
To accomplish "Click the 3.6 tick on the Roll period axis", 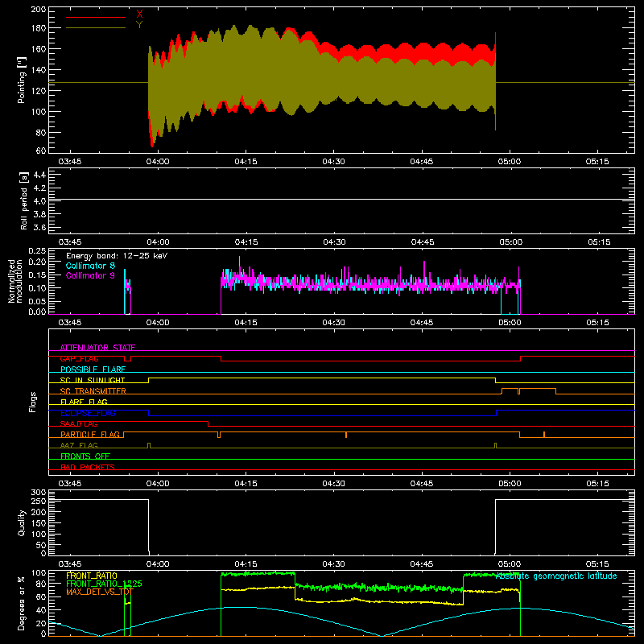I will tap(39, 228).
